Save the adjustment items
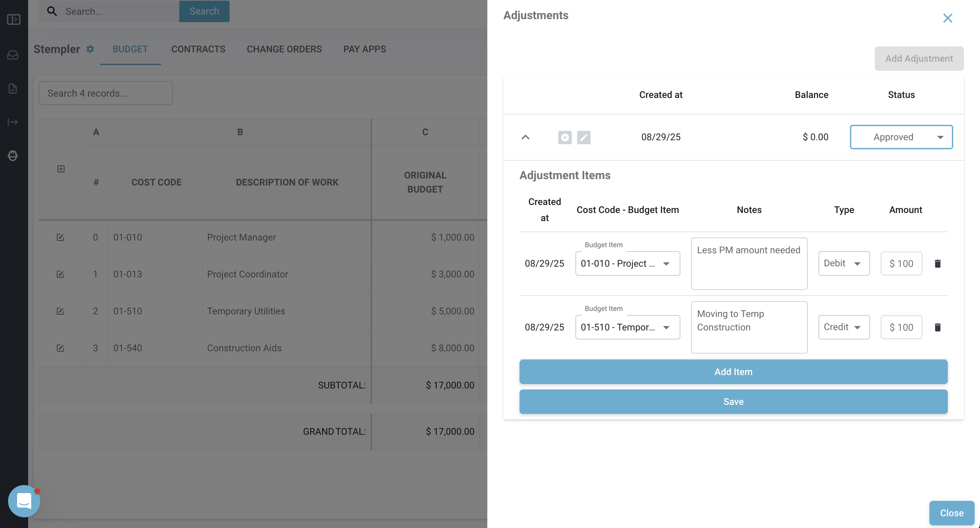The width and height of the screenshot is (980, 528). (733, 402)
